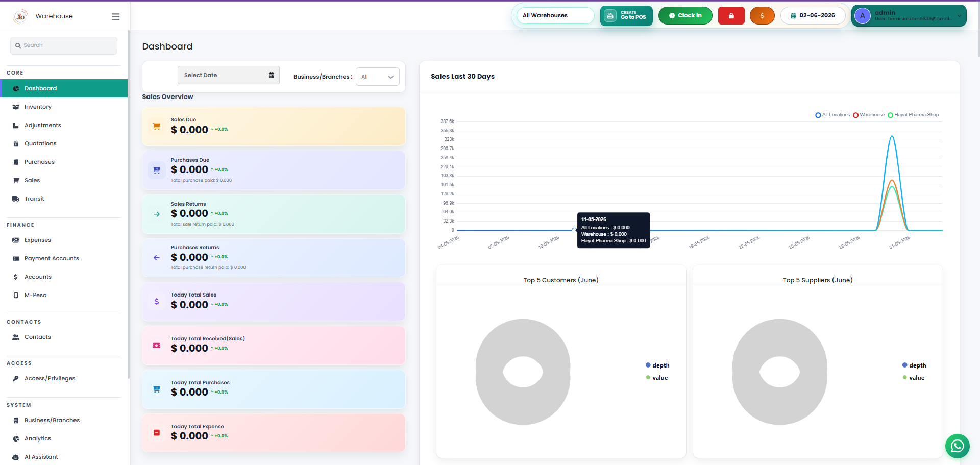Click the Analytics pie chart icon
Viewport: 980px width, 465px height.
16,439
